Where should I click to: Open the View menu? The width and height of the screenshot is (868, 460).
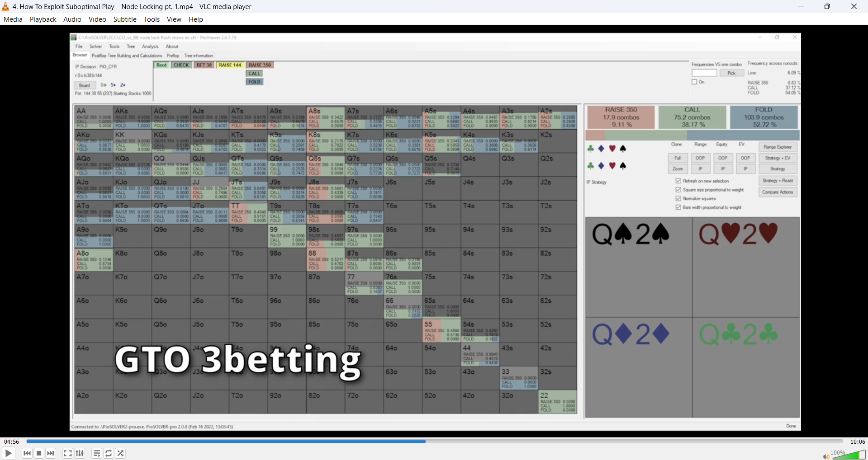point(174,19)
